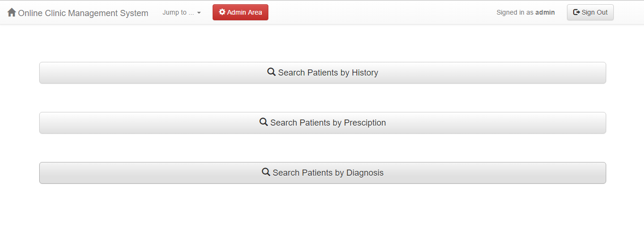Image resolution: width=644 pixels, height=247 pixels.
Task: Go to the Admin Area
Action: [x=240, y=12]
